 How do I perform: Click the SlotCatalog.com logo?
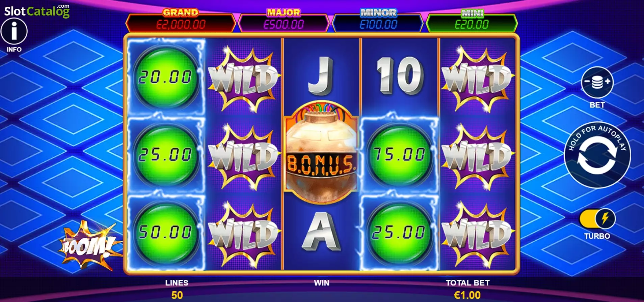click(37, 11)
